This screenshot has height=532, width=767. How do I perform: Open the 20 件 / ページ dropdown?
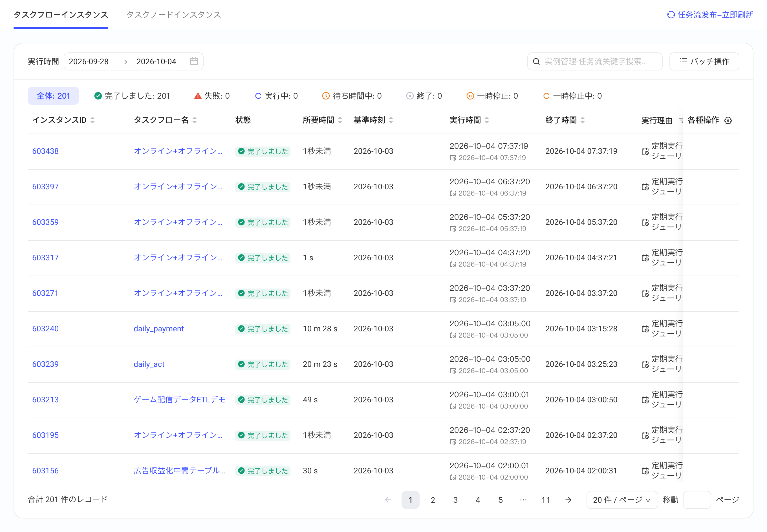pos(622,500)
